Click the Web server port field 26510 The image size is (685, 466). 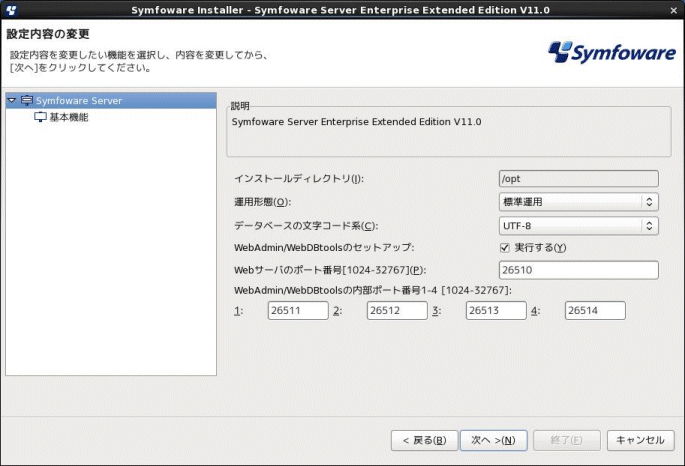[x=578, y=270]
